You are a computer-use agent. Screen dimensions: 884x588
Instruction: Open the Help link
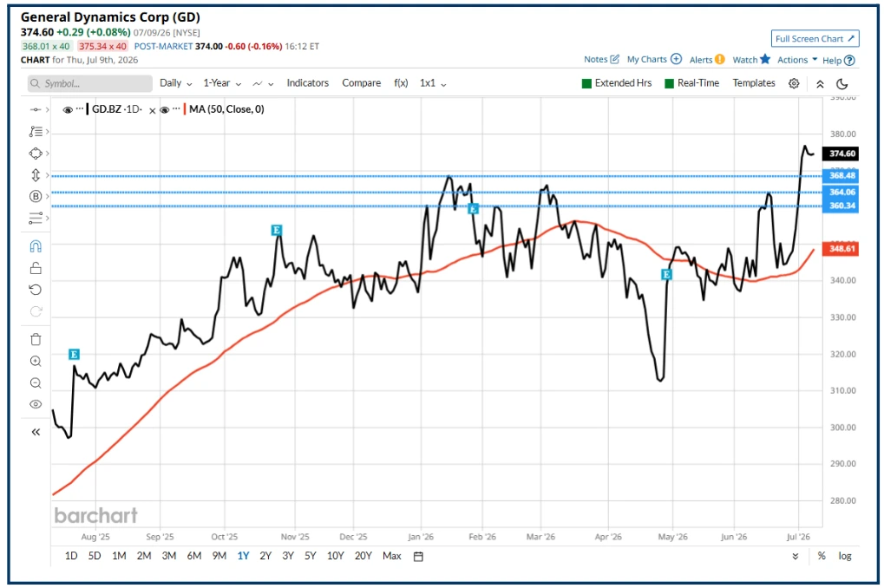838,61
